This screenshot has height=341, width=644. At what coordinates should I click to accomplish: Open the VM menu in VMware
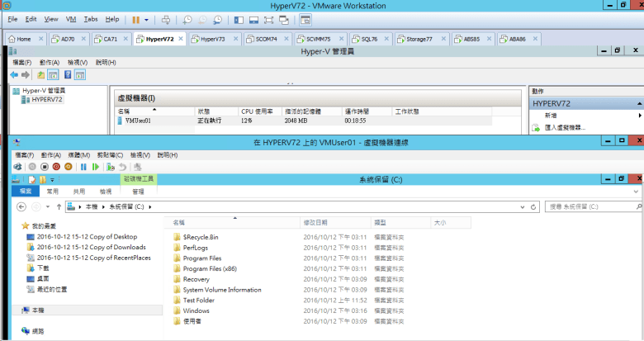(70, 18)
